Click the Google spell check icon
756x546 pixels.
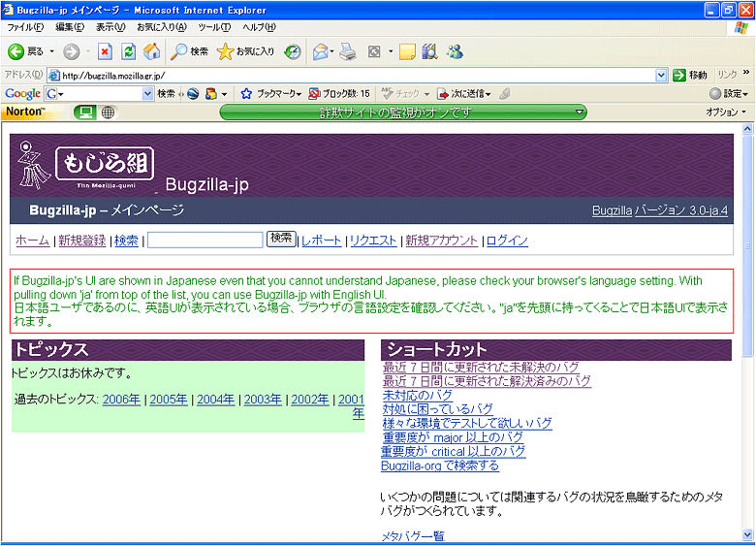[387, 93]
